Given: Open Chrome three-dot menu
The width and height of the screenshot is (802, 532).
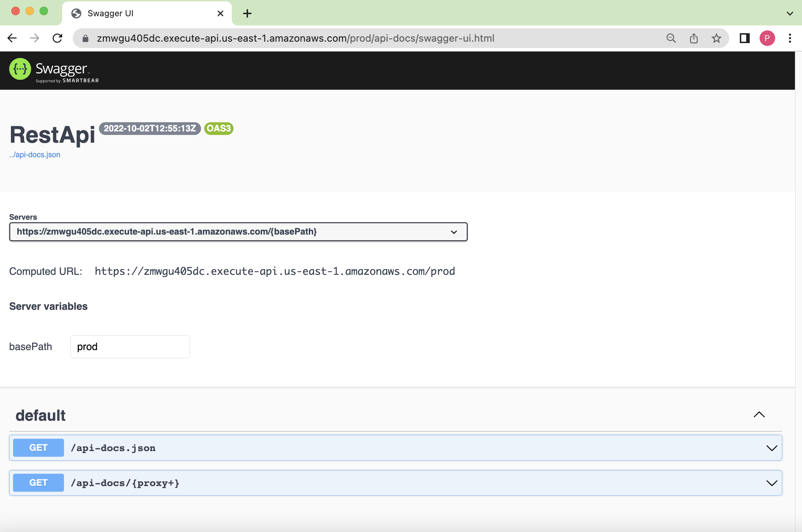Looking at the screenshot, I should 790,38.
